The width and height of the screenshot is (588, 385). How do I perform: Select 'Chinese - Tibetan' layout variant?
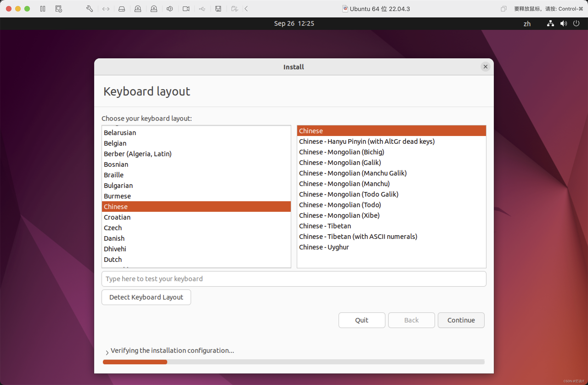[x=325, y=226]
